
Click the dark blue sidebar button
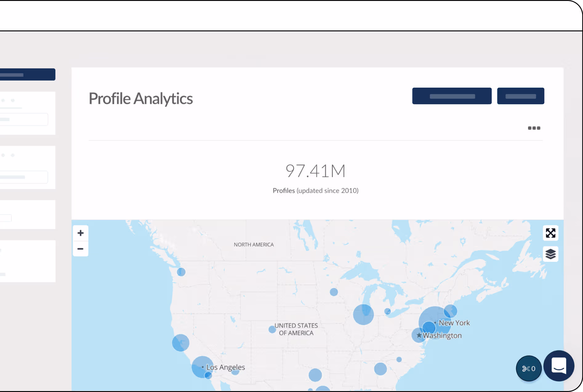pyautogui.click(x=27, y=74)
